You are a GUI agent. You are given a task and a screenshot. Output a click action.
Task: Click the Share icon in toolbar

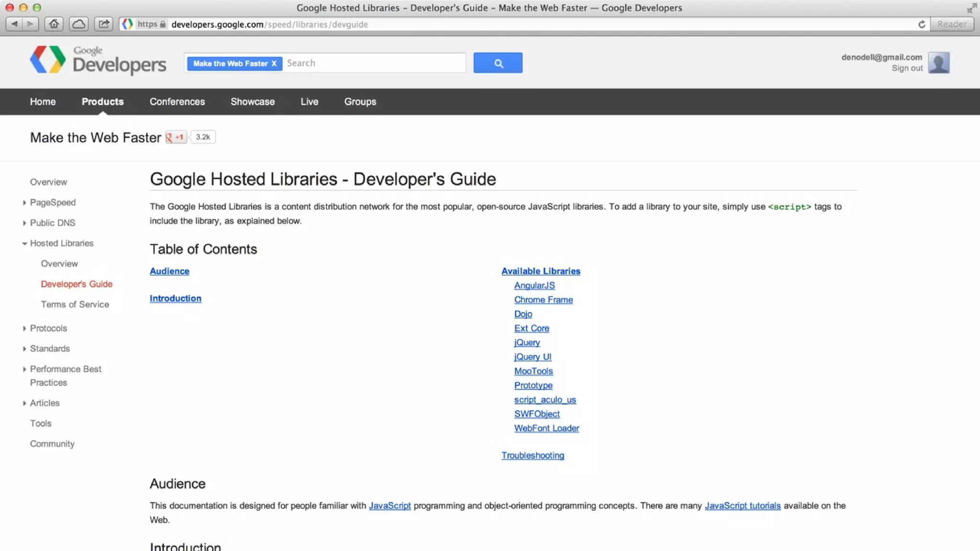pyautogui.click(x=103, y=24)
